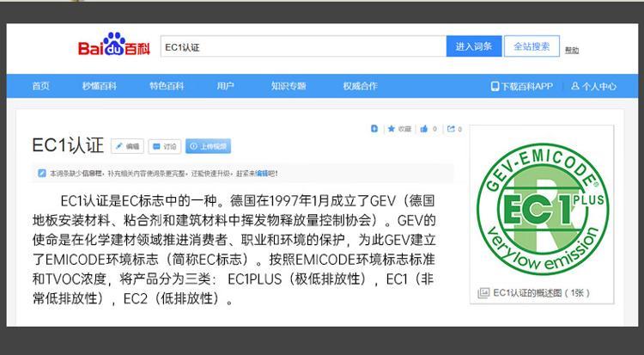Go to the 首页 nav item
644x355 pixels.
tap(40, 86)
